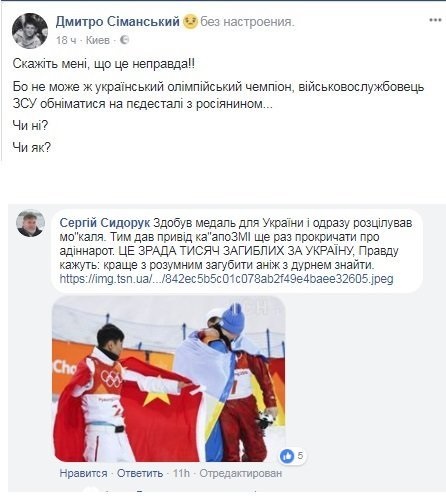Open the attached Olympic athletes photo
The height and width of the screenshot is (498, 446).
169,378
